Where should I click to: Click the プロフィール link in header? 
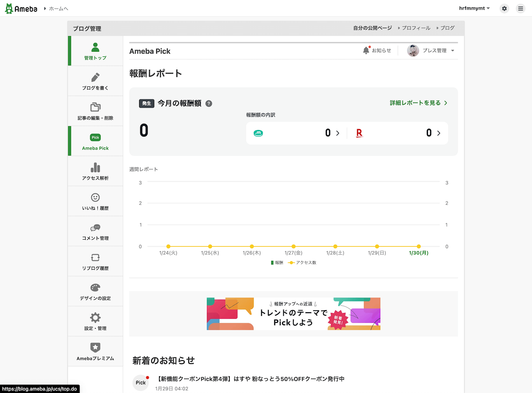416,28
